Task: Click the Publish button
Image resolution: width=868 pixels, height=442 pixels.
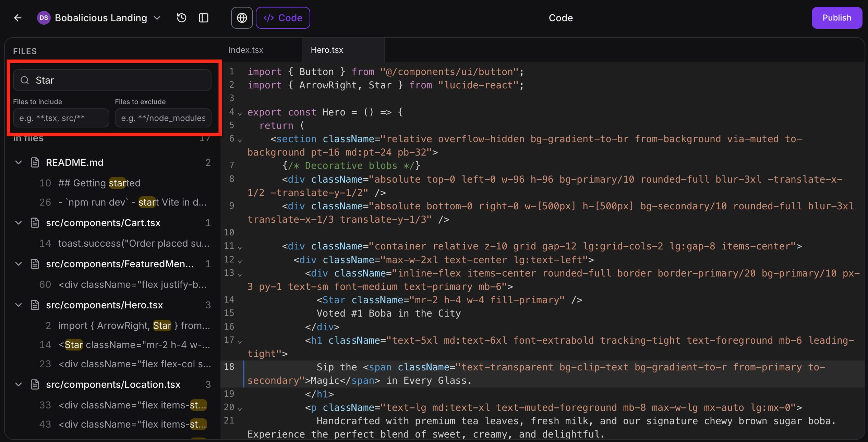Action: [836, 18]
